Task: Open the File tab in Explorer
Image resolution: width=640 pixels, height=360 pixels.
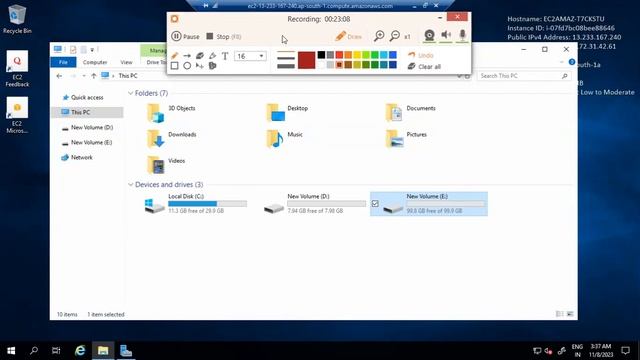Action: pos(63,62)
